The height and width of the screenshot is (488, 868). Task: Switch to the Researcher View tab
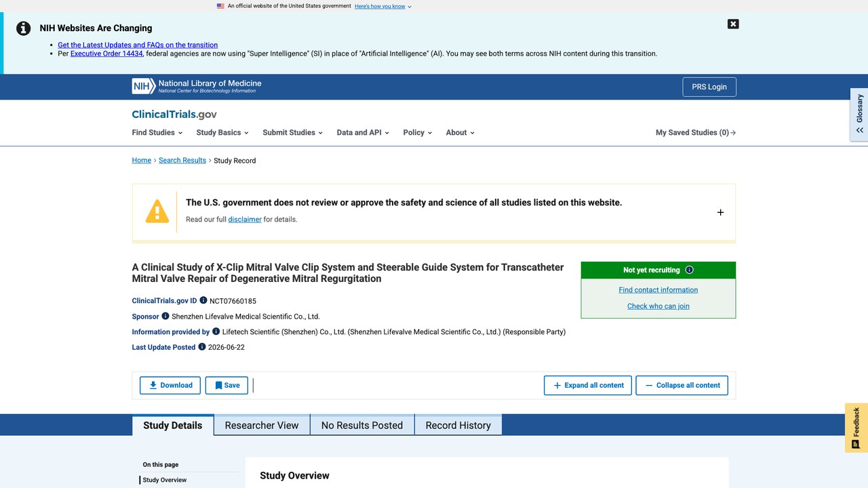coord(262,425)
